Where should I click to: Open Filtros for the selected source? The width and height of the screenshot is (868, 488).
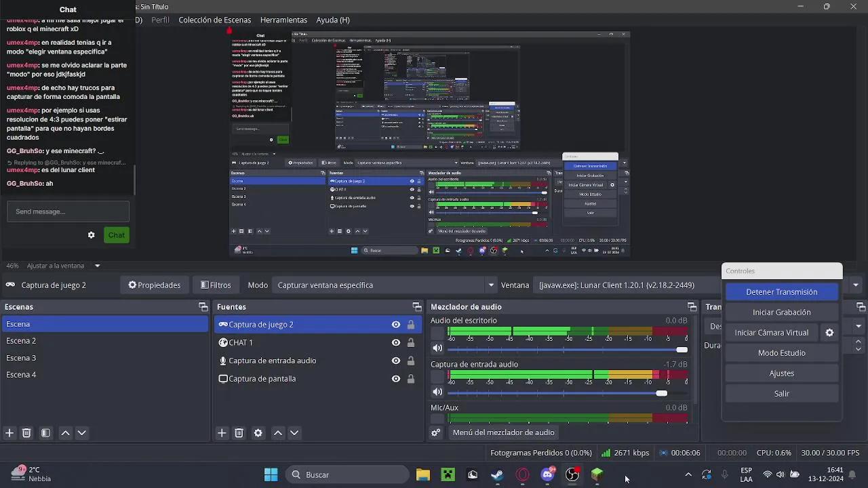216,285
